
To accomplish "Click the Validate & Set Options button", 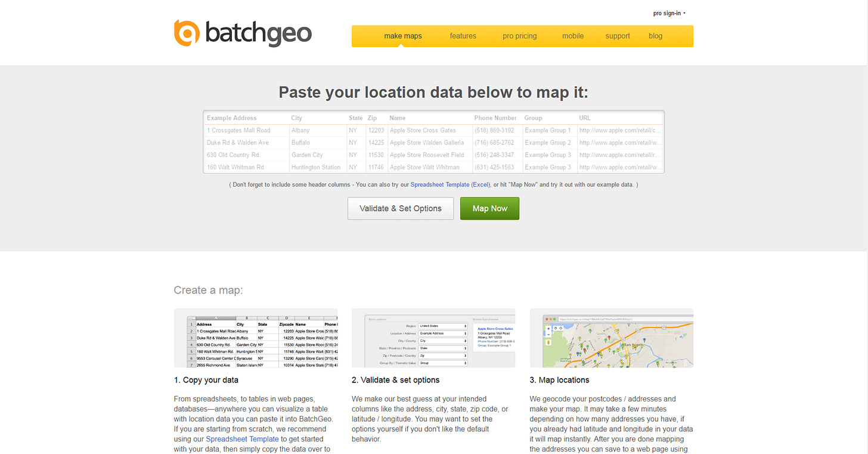I will (x=401, y=208).
